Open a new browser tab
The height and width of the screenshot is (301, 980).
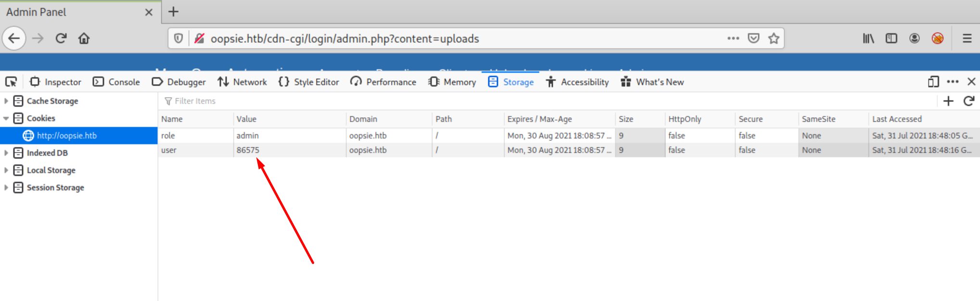click(173, 12)
